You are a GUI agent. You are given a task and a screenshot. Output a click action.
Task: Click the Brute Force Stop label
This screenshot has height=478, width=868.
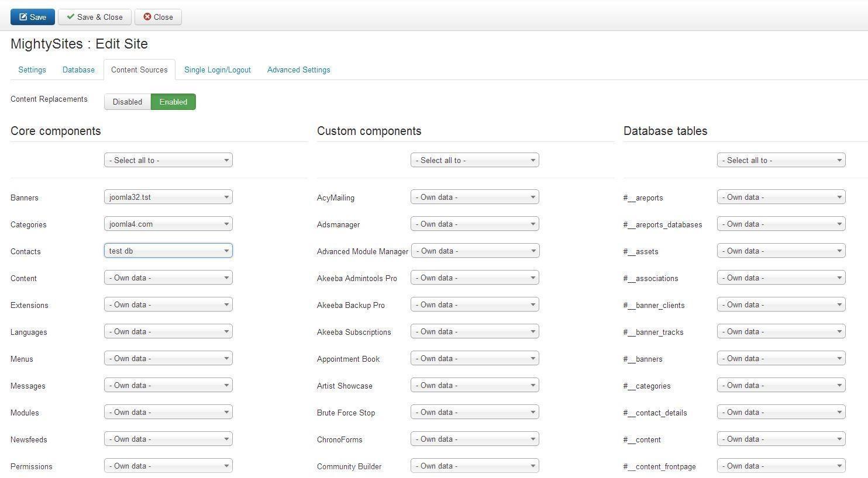[346, 413]
